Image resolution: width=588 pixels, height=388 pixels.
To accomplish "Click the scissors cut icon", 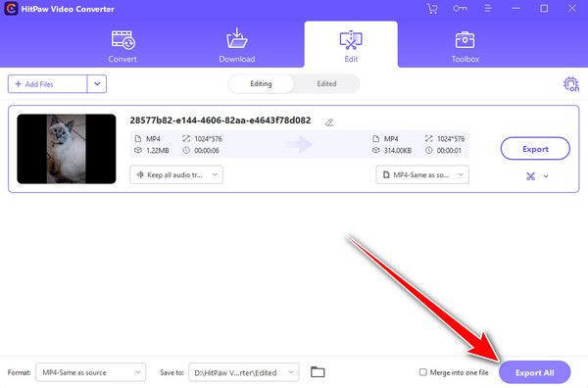I will pyautogui.click(x=530, y=176).
